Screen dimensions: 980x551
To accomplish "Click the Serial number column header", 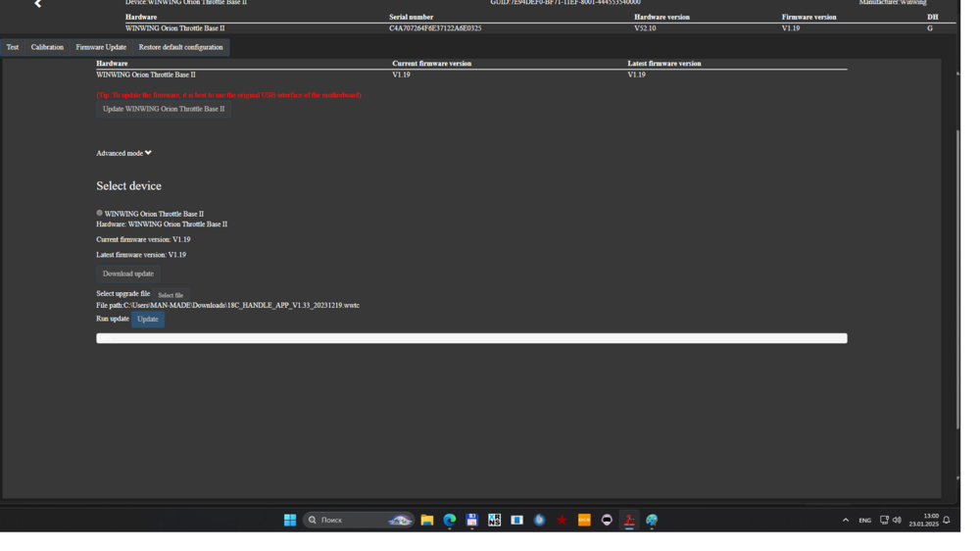I will pos(412,18).
